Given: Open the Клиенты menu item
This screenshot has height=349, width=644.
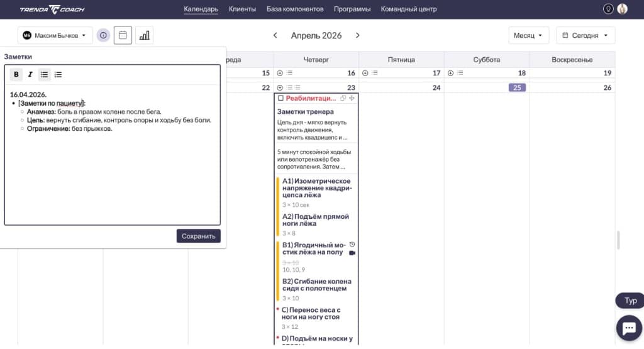Looking at the screenshot, I should click(242, 9).
